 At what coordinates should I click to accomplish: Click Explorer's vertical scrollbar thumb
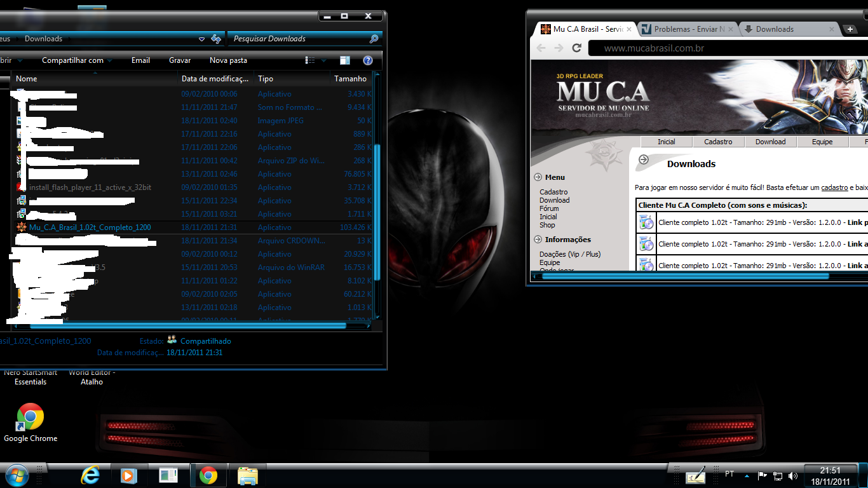(377, 212)
